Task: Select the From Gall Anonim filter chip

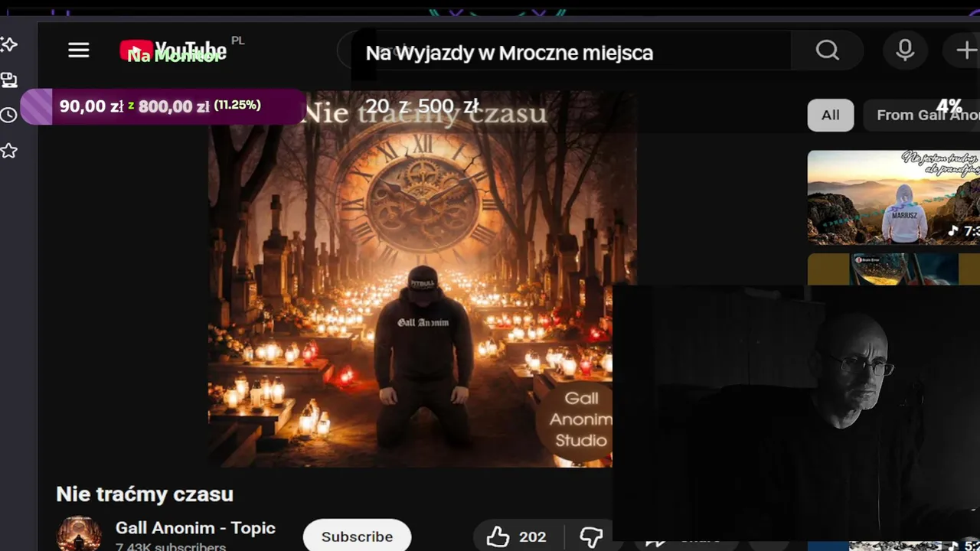Action: (x=923, y=115)
